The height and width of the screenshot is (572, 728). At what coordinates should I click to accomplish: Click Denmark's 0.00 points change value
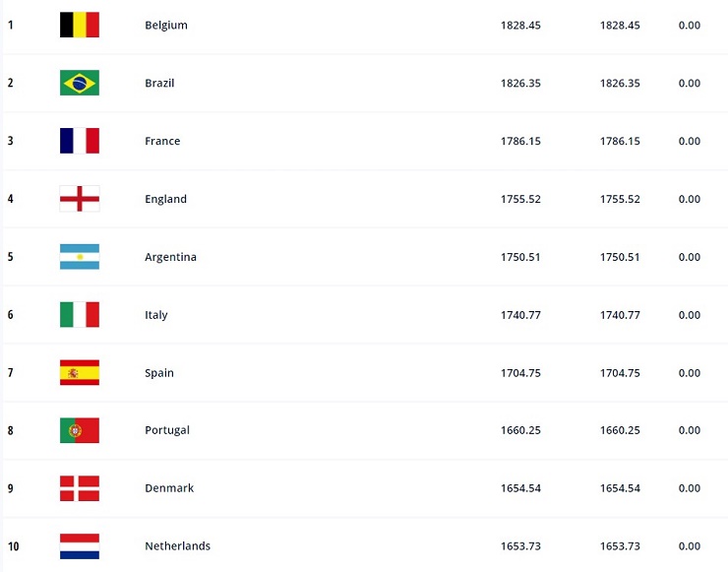click(x=690, y=488)
